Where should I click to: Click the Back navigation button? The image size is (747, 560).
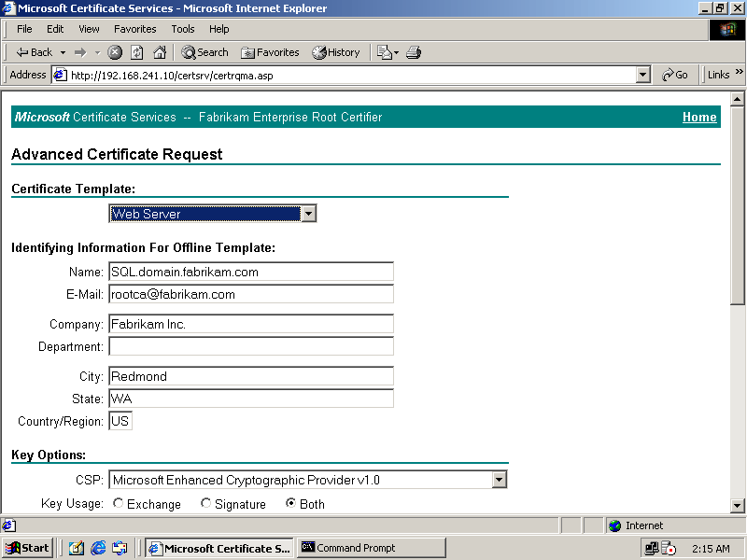point(35,52)
